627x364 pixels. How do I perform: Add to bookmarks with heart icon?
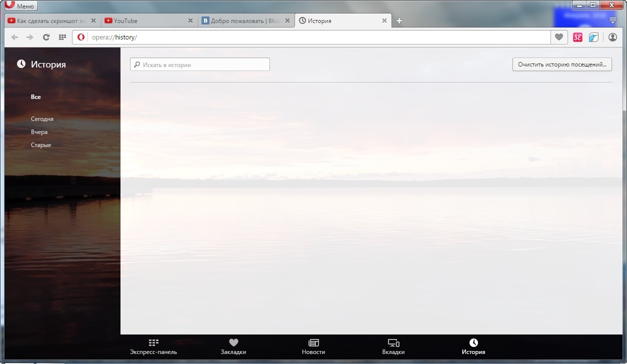[x=559, y=37]
